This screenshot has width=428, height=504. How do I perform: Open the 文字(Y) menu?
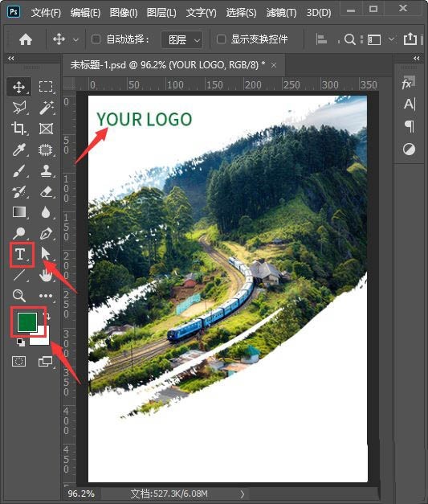click(x=202, y=13)
